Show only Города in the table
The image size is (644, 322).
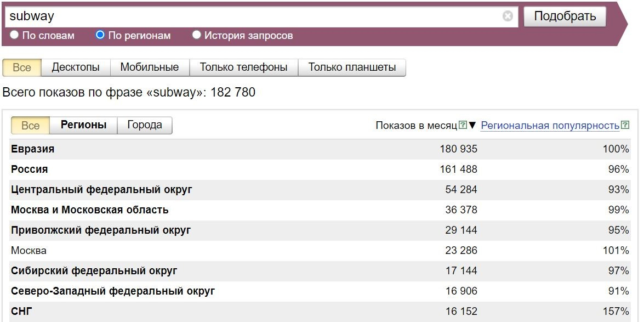pyautogui.click(x=145, y=125)
